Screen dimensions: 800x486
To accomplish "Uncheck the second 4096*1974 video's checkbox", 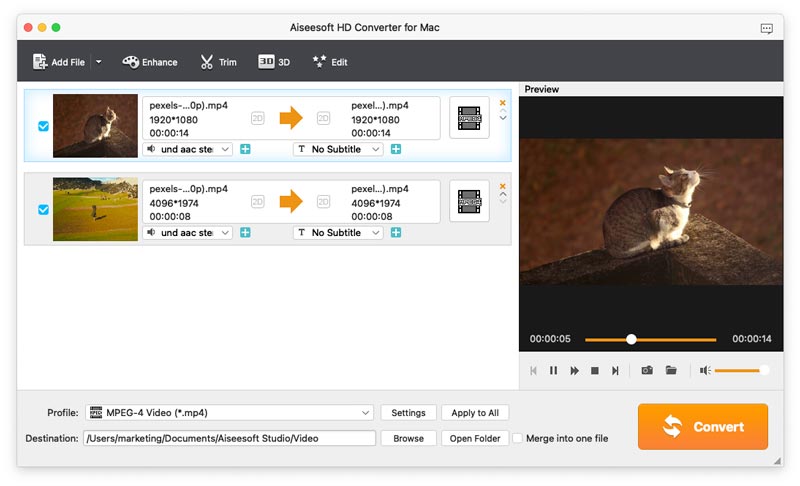I will pos(43,210).
